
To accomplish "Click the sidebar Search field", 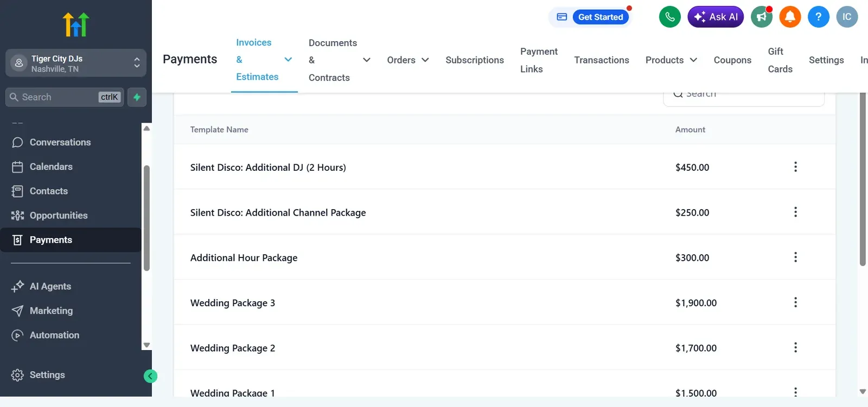I will pos(65,97).
